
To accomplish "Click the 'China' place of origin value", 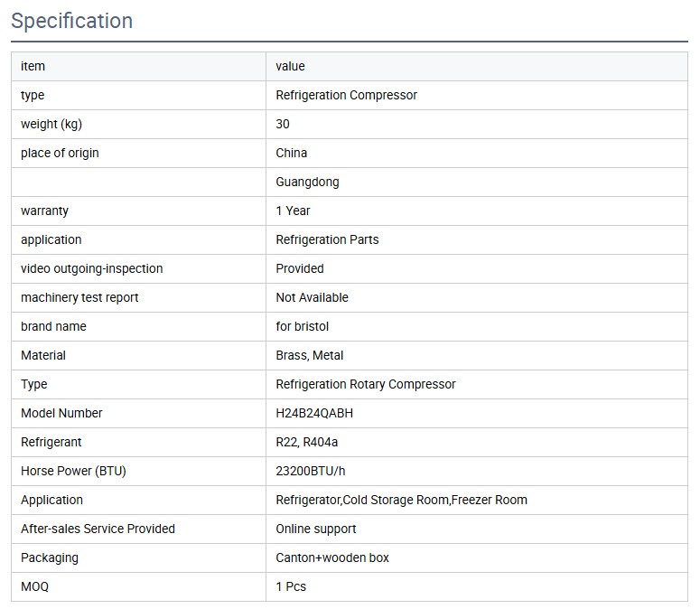I will coord(291,153).
